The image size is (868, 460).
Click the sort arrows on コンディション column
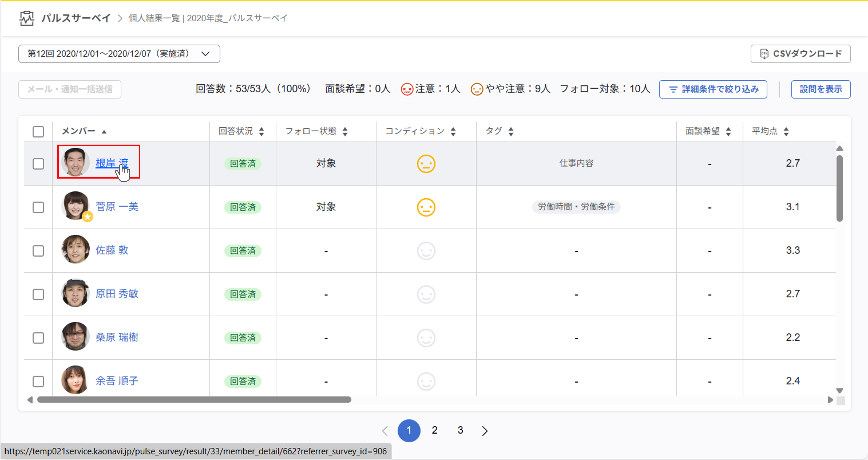453,131
